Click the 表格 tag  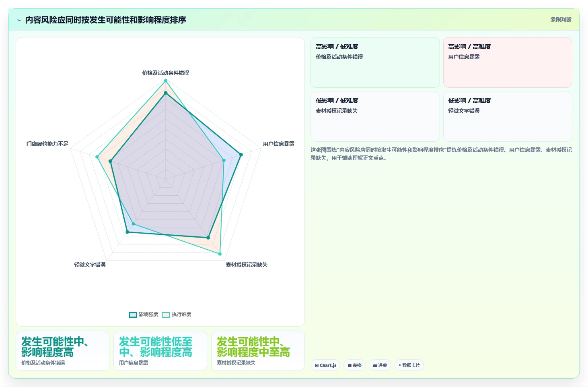[354, 365]
